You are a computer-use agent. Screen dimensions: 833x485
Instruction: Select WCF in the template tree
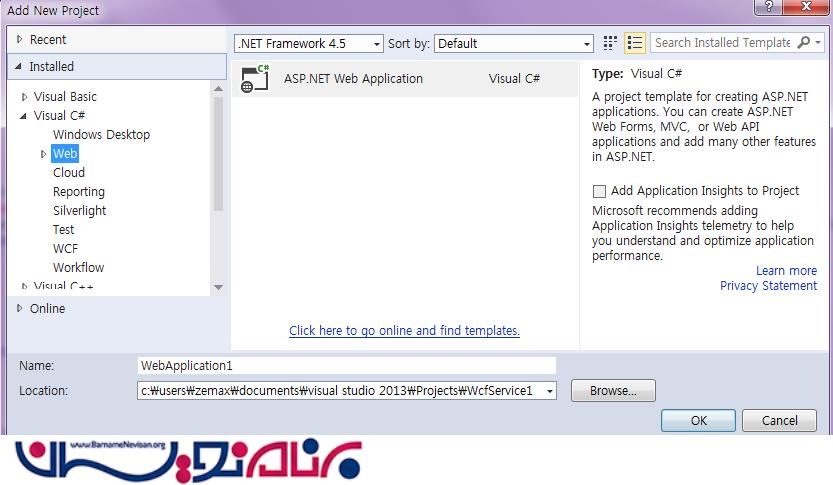tap(65, 249)
